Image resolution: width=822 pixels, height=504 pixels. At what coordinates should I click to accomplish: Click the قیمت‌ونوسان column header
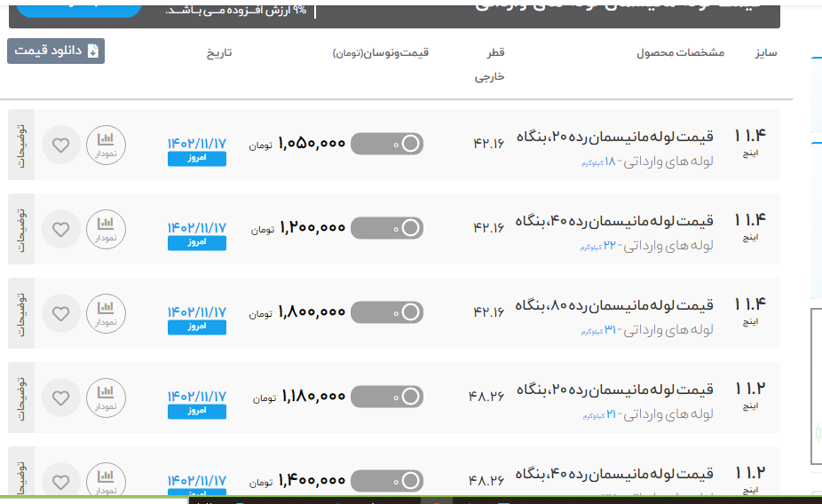coord(381,53)
